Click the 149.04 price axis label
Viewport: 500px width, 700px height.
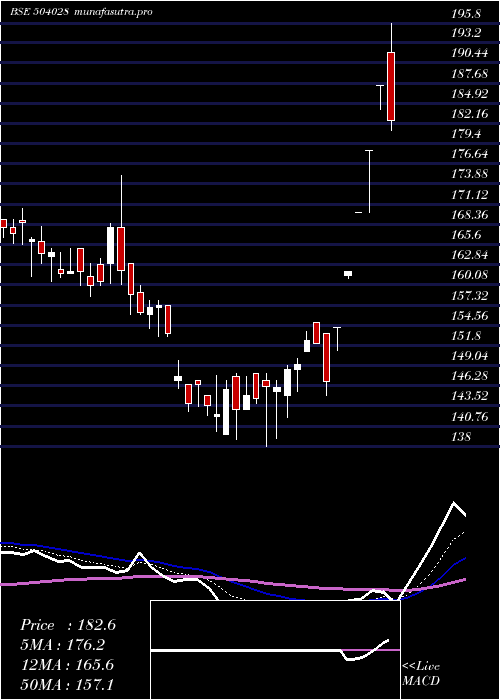(x=470, y=356)
